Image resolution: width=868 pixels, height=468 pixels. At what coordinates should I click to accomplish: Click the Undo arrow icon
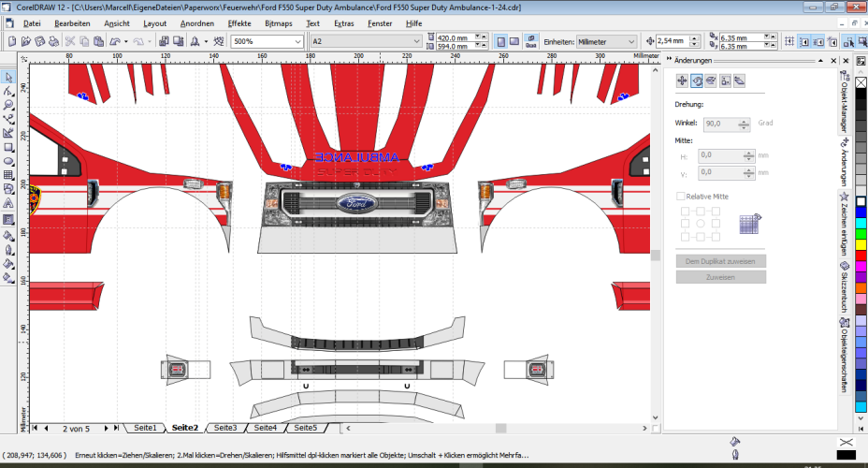tap(115, 41)
